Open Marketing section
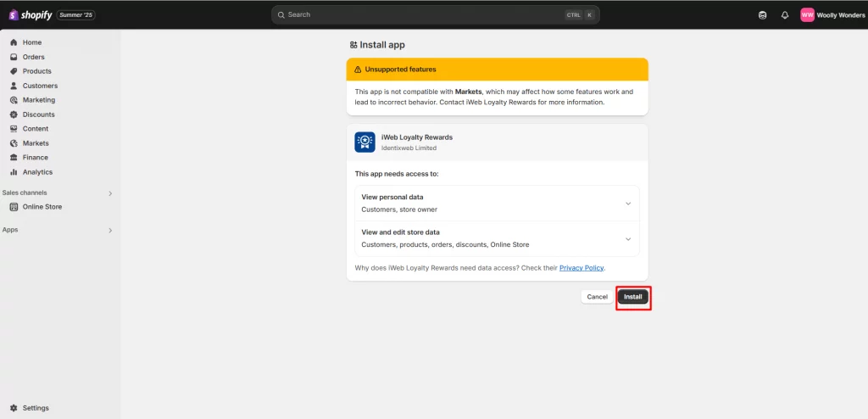The width and height of the screenshot is (868, 419). click(x=39, y=100)
